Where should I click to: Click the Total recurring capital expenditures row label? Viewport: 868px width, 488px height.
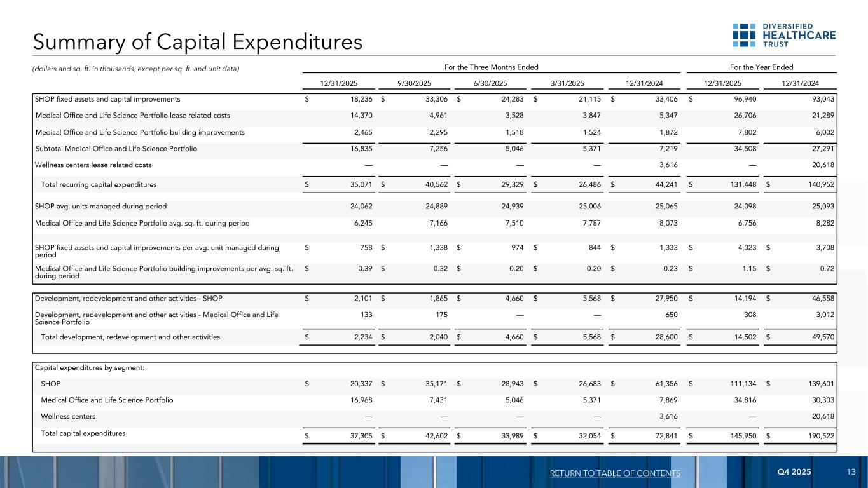[x=99, y=184]
